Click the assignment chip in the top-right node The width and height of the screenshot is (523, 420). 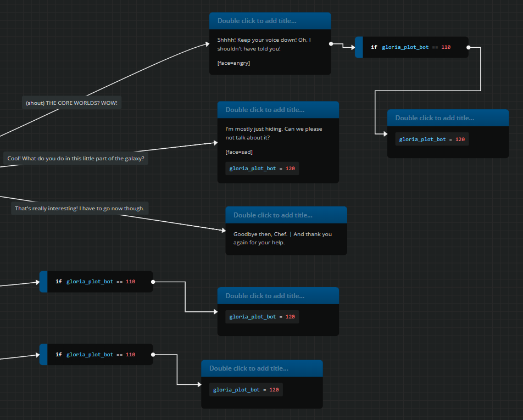(x=432, y=139)
